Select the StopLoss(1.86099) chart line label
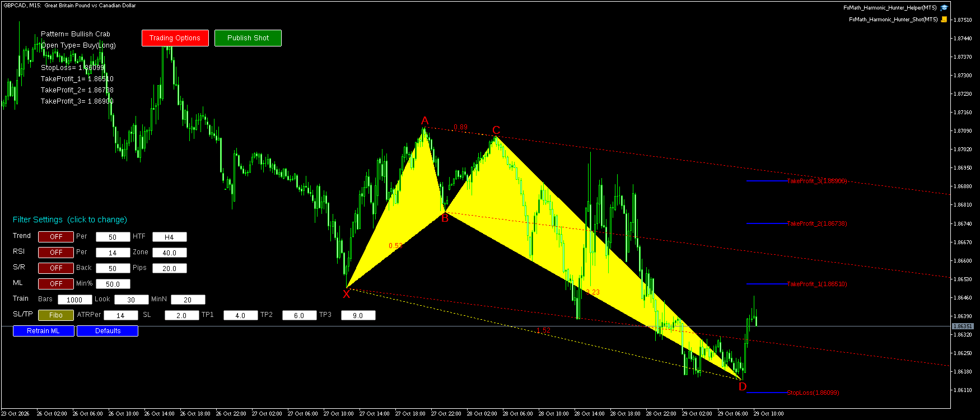Viewport: 980px width, 420px height. (813, 393)
